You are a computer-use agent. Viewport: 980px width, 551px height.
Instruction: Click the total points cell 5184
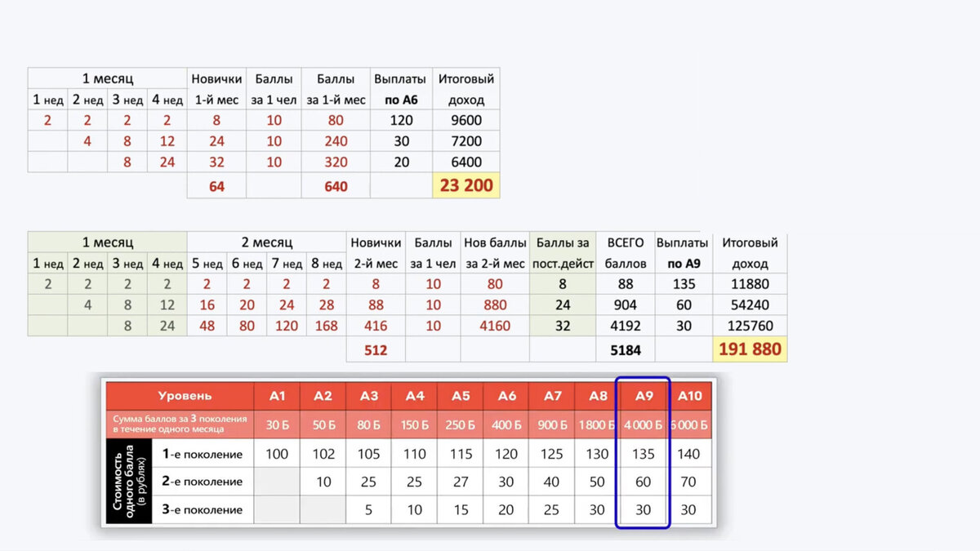click(x=625, y=350)
